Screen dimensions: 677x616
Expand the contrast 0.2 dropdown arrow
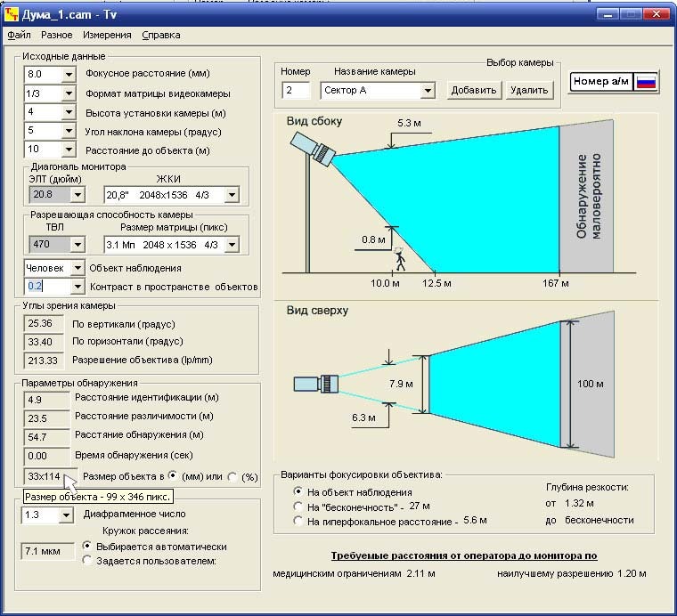(77, 286)
